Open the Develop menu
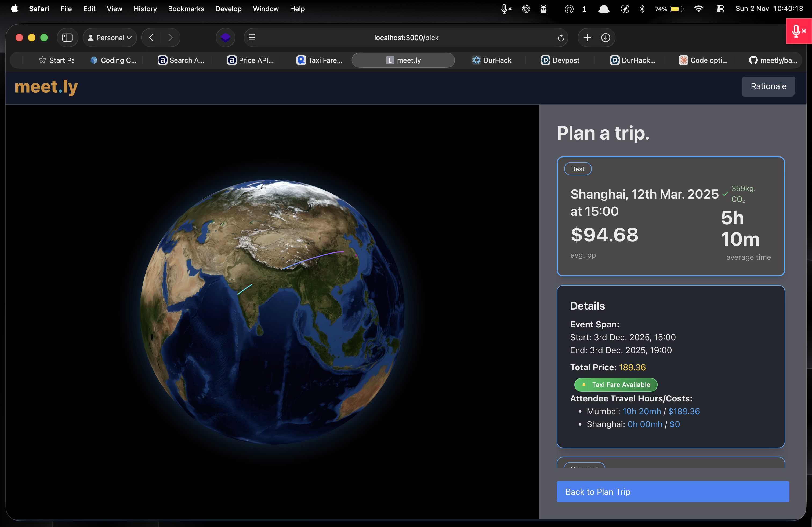812x527 pixels. click(228, 9)
